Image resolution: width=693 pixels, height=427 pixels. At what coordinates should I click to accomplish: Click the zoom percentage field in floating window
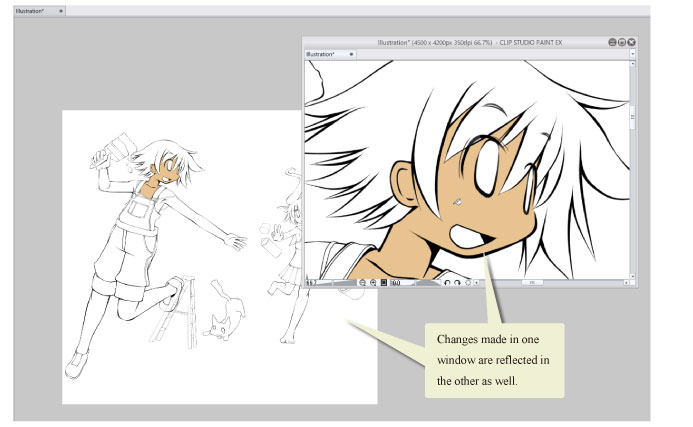click(313, 283)
